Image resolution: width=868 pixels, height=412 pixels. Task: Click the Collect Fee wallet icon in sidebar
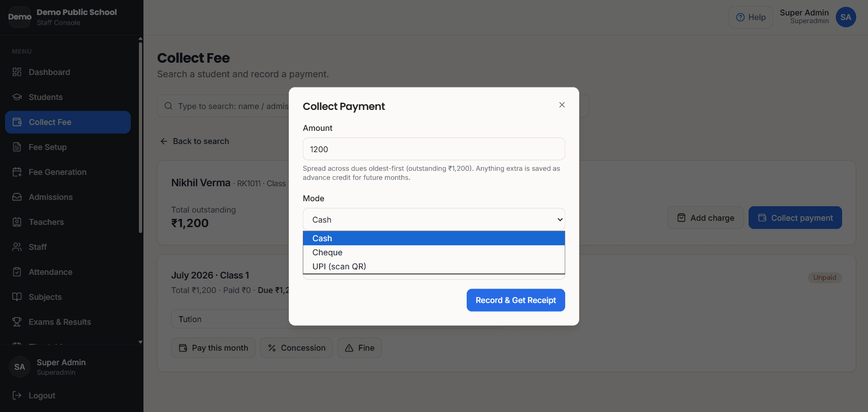pos(17,122)
